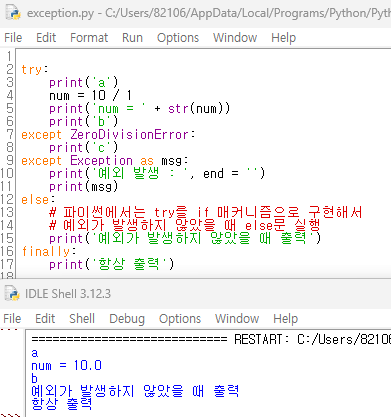Click print('b') statement on line 6
This screenshot has width=391, height=417.
[84, 121]
